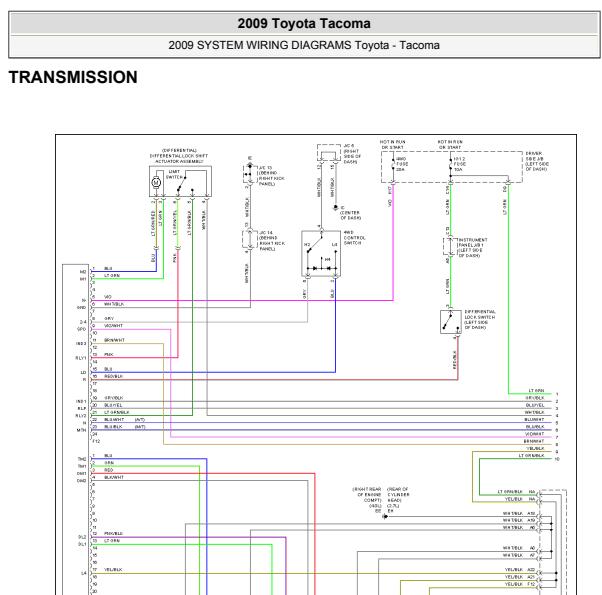Click the "PNK/BLU" wire label at lower connector pin 12

coord(114,534)
